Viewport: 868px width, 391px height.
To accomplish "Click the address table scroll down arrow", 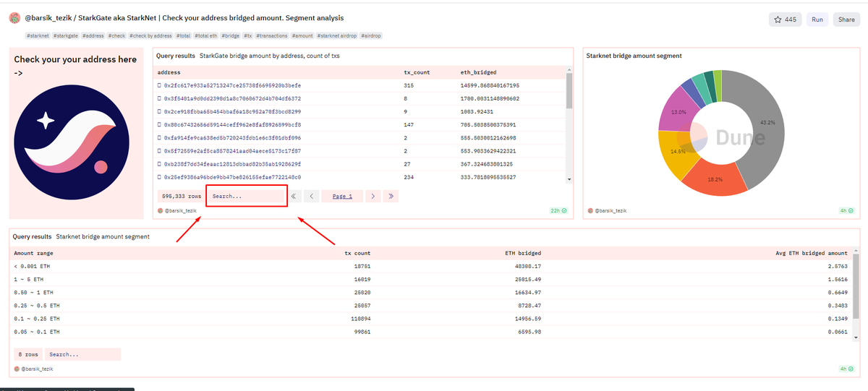I will click(x=569, y=179).
